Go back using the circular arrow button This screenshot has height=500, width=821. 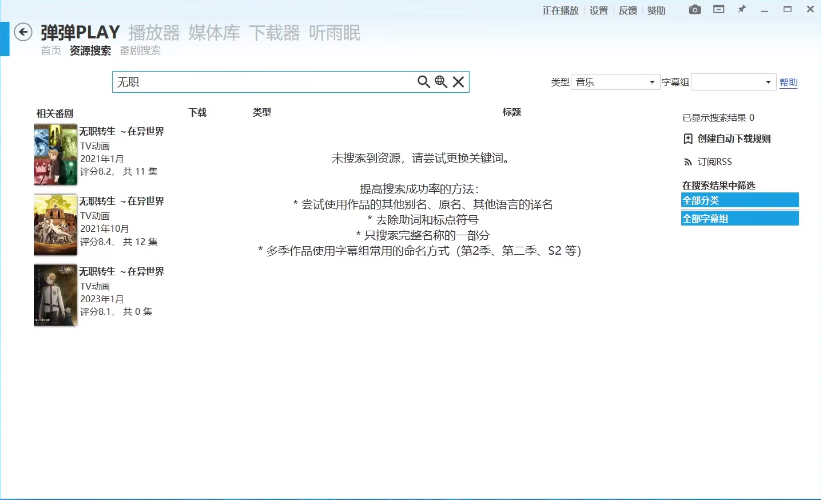pos(23,32)
